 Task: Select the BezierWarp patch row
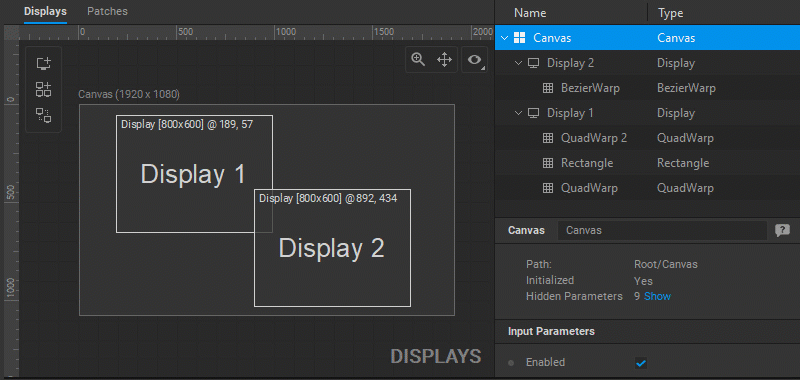click(647, 88)
